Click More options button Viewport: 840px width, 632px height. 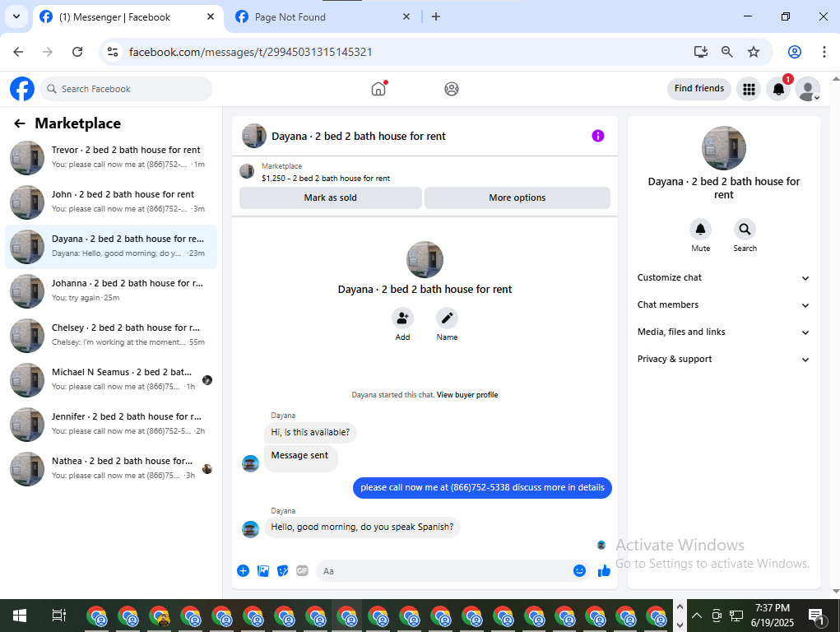point(517,197)
